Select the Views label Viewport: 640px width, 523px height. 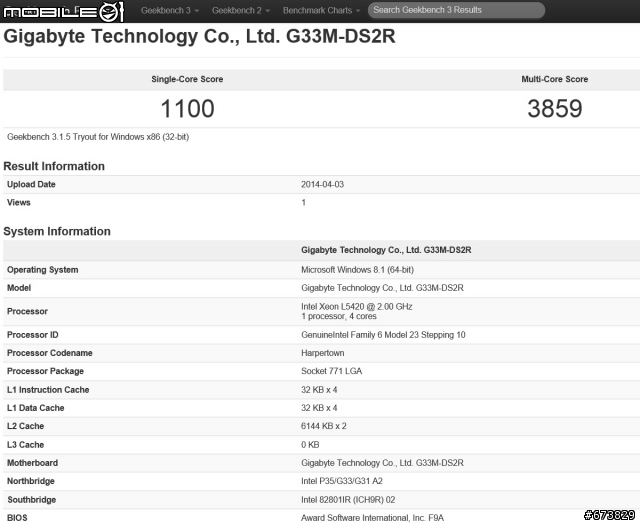(18, 203)
